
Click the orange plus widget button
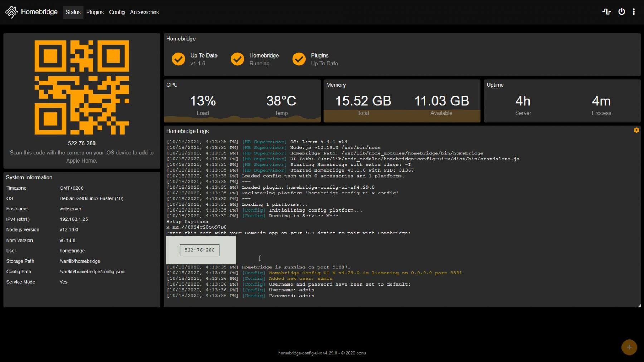[629, 347]
